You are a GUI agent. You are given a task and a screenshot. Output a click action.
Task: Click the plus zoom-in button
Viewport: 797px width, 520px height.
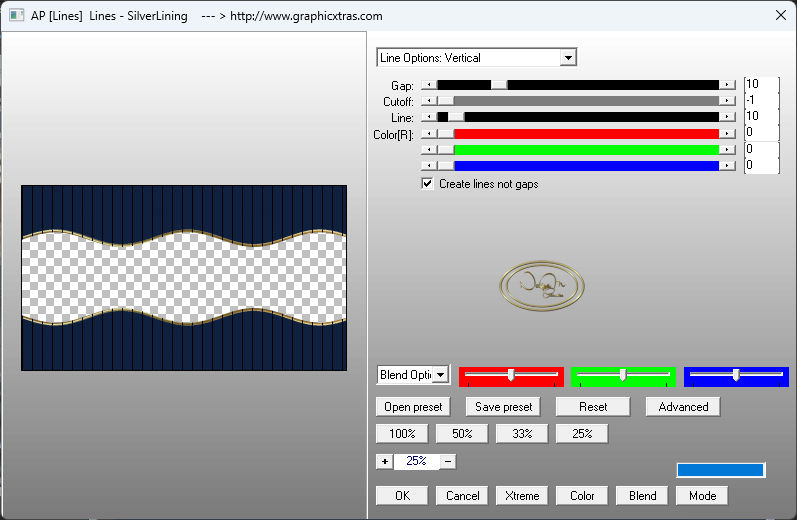pos(385,461)
